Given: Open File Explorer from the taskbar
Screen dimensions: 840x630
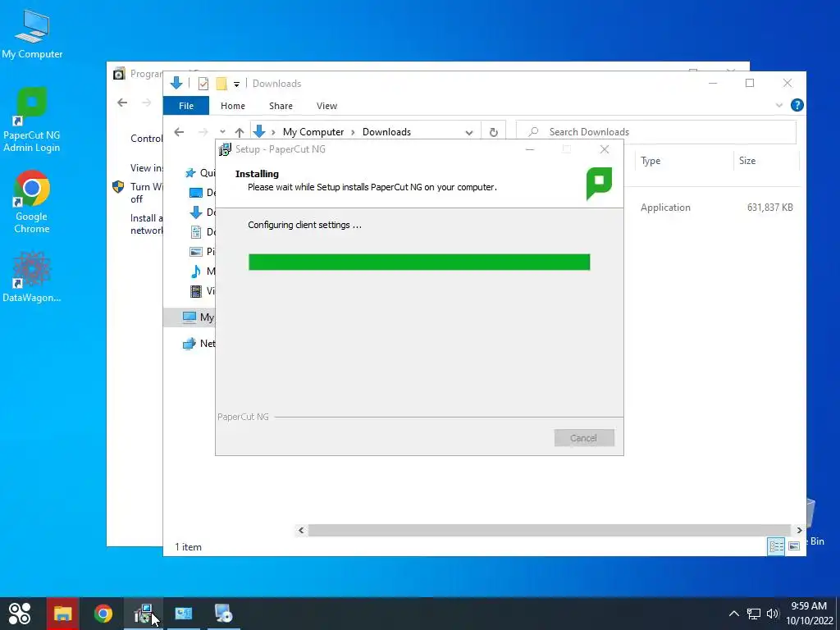Looking at the screenshot, I should tap(62, 614).
